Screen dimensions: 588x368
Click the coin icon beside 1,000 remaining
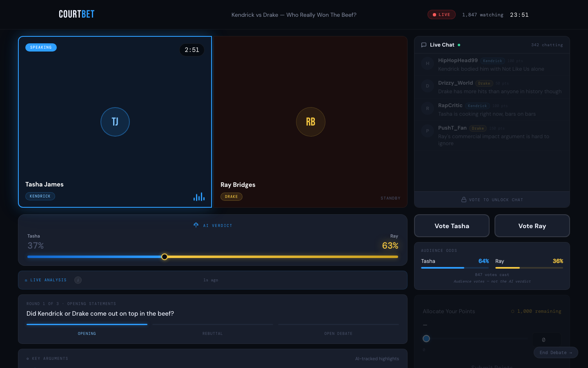click(513, 312)
